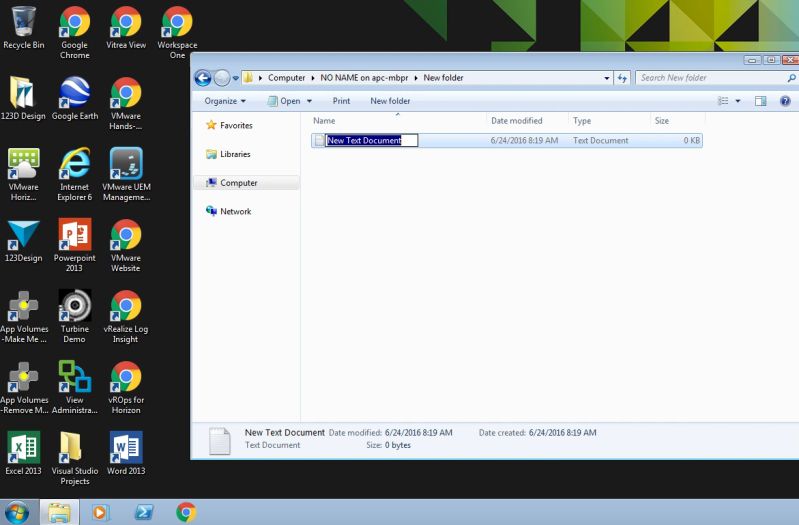The width and height of the screenshot is (799, 525).
Task: Open the Workspace One shortcut
Action: click(177, 32)
